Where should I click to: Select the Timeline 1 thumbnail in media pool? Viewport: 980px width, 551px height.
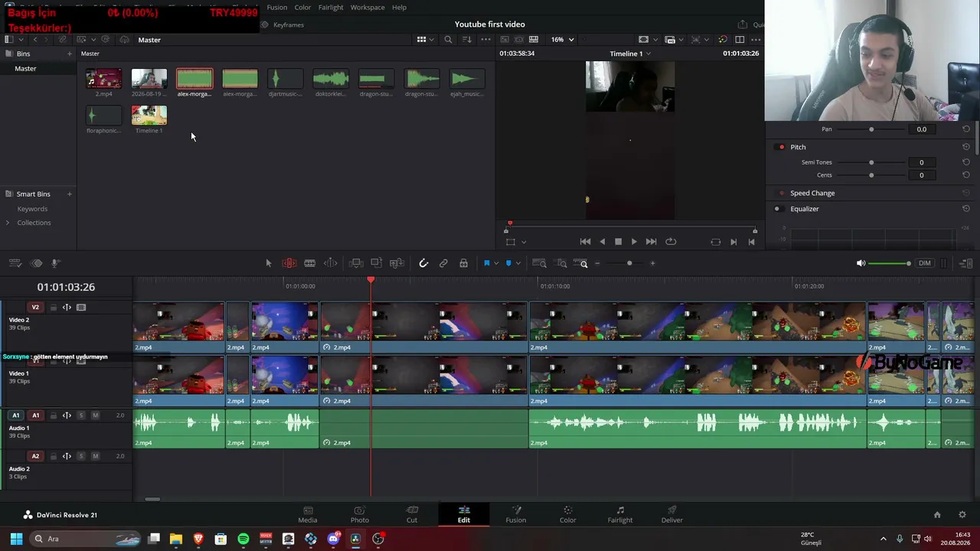point(149,116)
